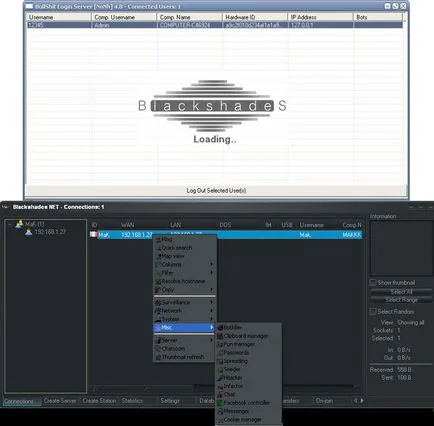Click the Spreading icon in the submenu

(220, 361)
